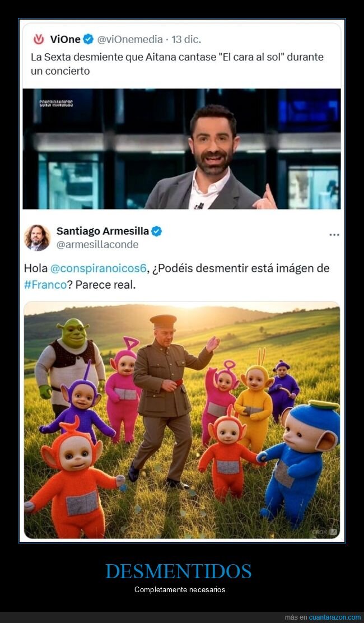
Task: Open the Teletubbies field image
Action: click(x=182, y=420)
